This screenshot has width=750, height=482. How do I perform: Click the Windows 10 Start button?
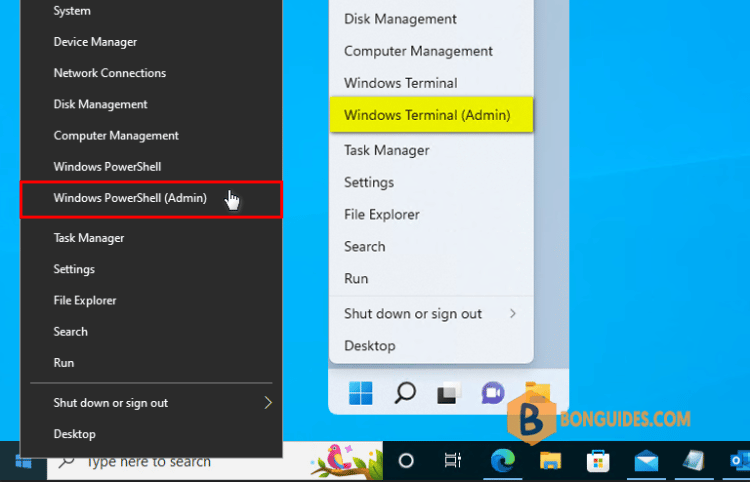pyautogui.click(x=24, y=461)
